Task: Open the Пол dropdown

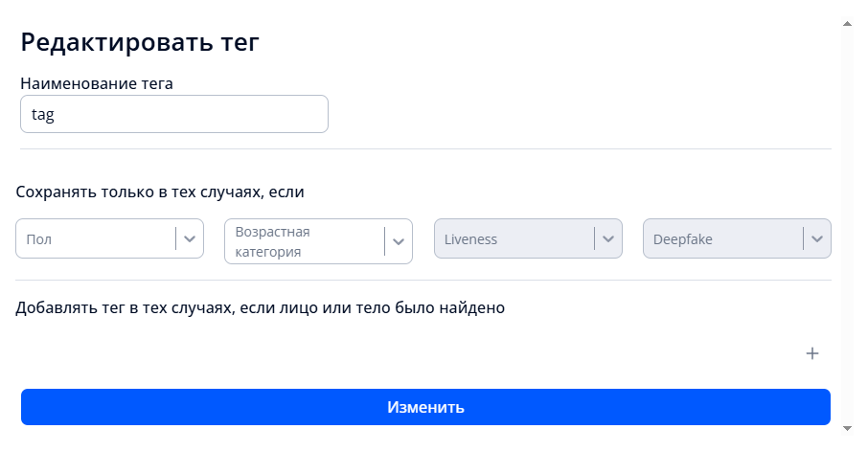Action: point(96,239)
